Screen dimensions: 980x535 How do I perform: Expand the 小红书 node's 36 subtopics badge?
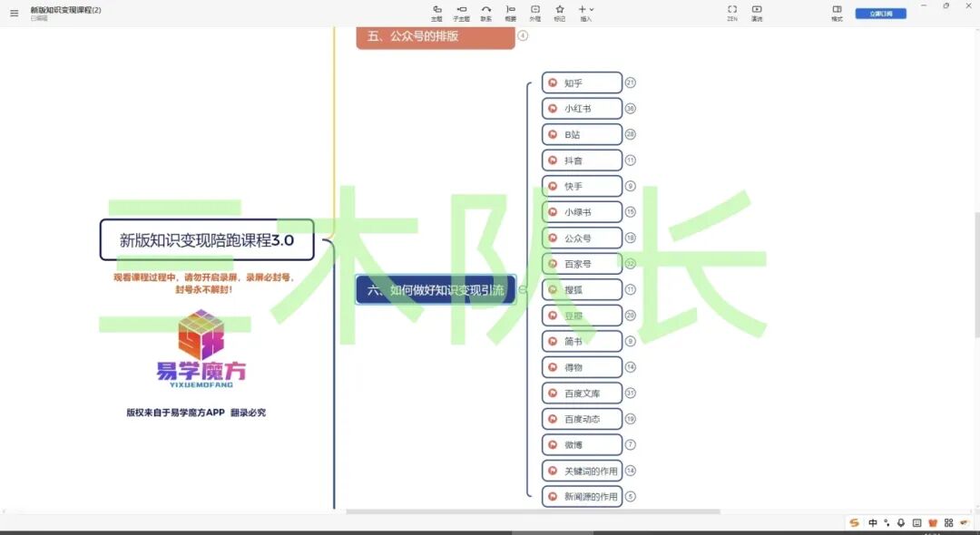tap(631, 109)
